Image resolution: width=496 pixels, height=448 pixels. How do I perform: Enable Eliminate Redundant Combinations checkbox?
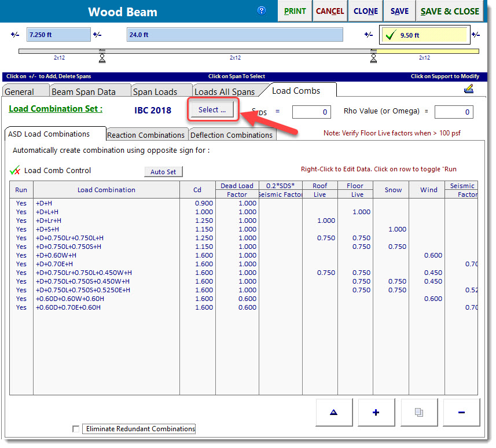click(76, 429)
